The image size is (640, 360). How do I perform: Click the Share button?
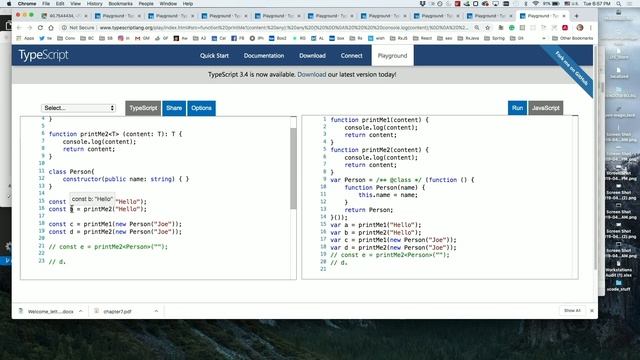coord(174,108)
